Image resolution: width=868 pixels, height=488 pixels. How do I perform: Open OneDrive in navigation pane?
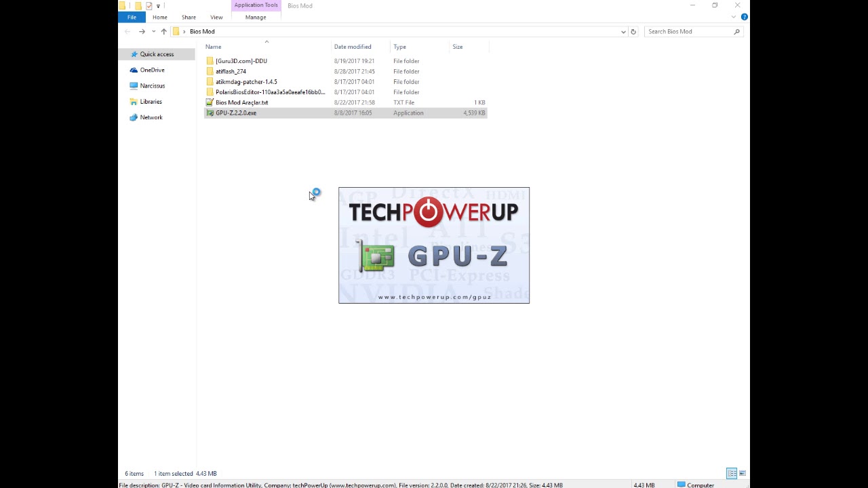coord(152,70)
